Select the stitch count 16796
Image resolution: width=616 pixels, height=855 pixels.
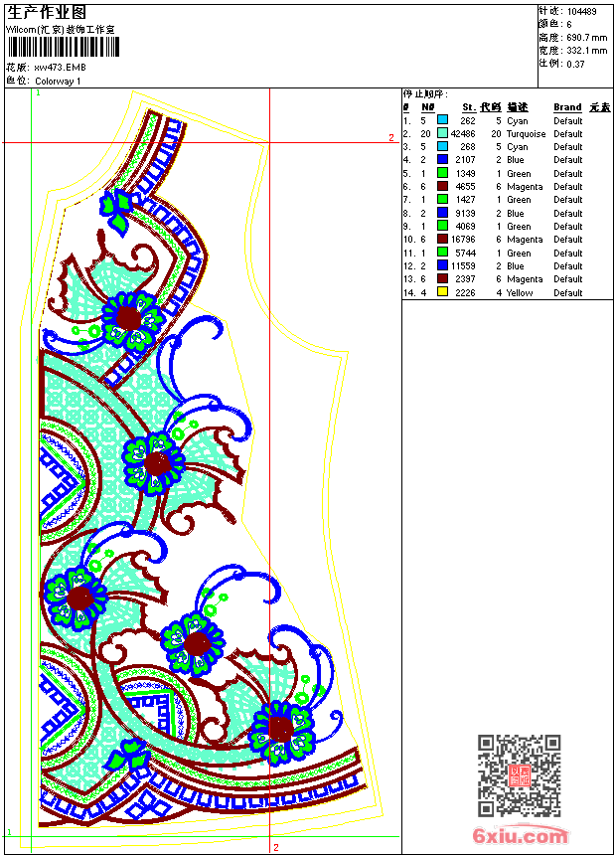[463, 240]
